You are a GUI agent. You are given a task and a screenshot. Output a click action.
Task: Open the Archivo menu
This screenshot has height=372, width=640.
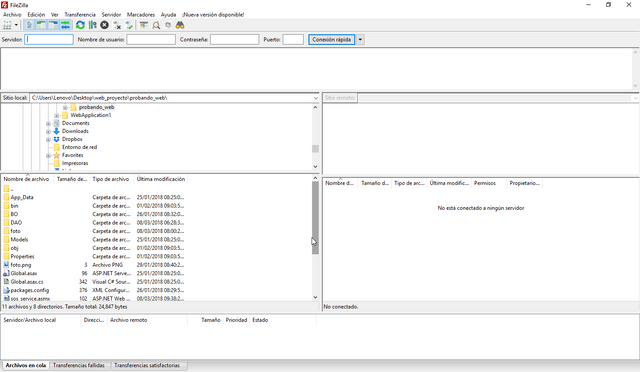[12, 14]
